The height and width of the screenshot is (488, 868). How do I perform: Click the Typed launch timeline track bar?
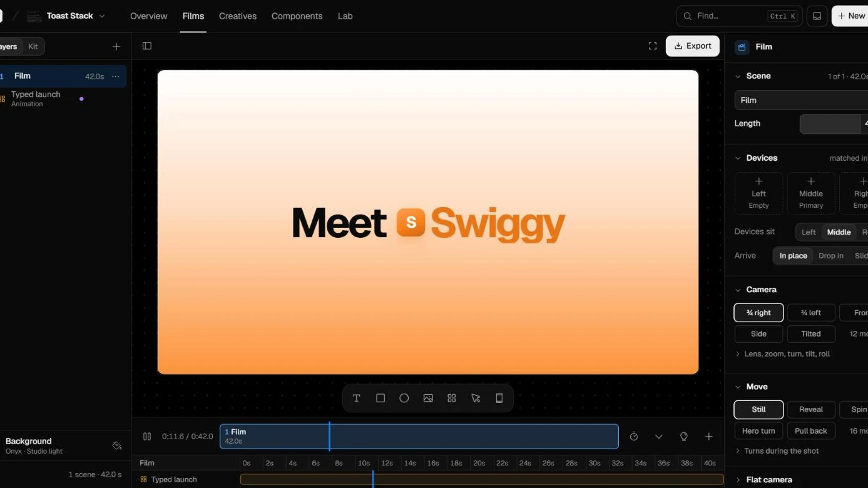(482, 480)
